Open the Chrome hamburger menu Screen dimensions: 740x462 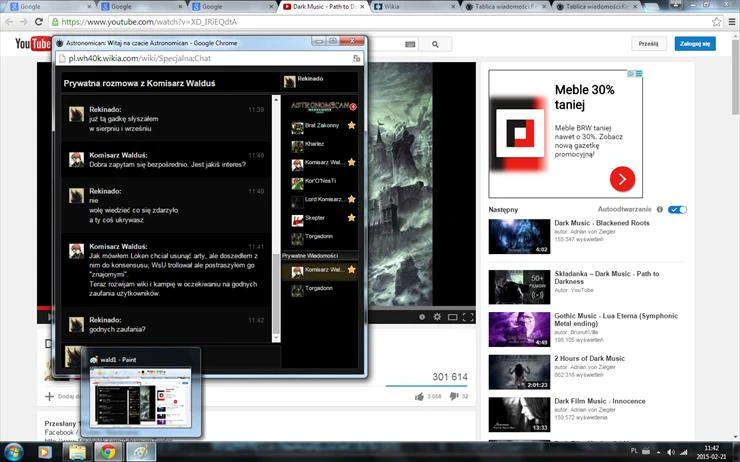(x=732, y=22)
